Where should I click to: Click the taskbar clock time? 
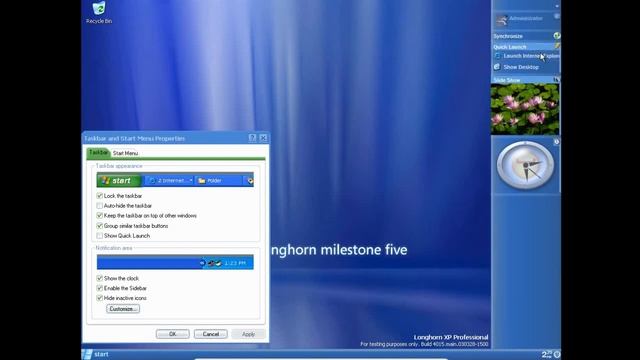pos(547,354)
